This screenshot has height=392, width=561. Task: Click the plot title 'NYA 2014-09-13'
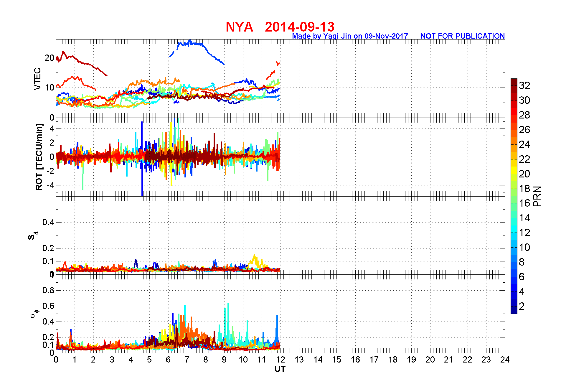[x=280, y=27]
